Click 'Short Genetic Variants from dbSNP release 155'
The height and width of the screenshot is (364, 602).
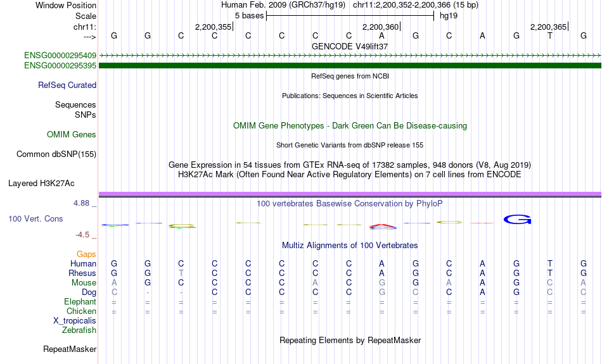350,145
